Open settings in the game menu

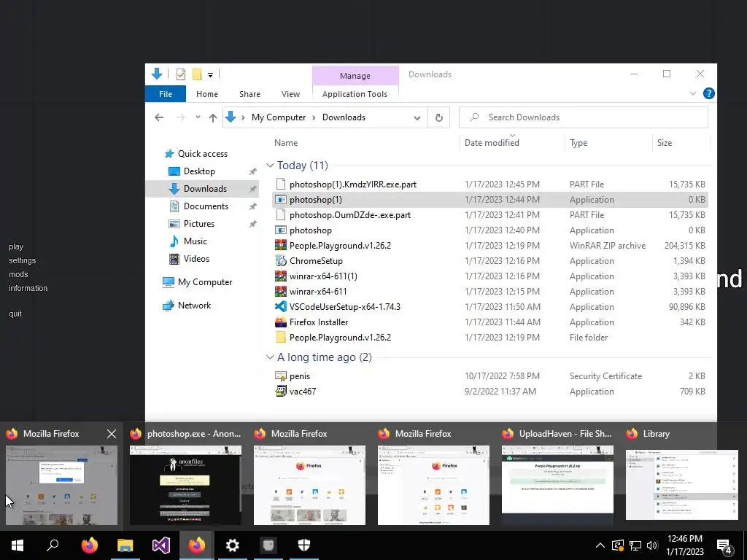point(22,260)
